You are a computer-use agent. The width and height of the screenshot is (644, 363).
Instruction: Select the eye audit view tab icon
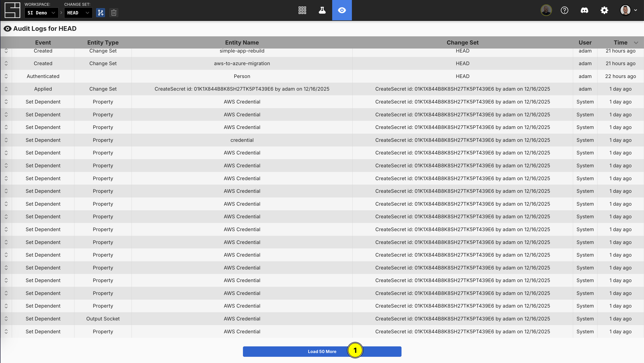(x=342, y=10)
